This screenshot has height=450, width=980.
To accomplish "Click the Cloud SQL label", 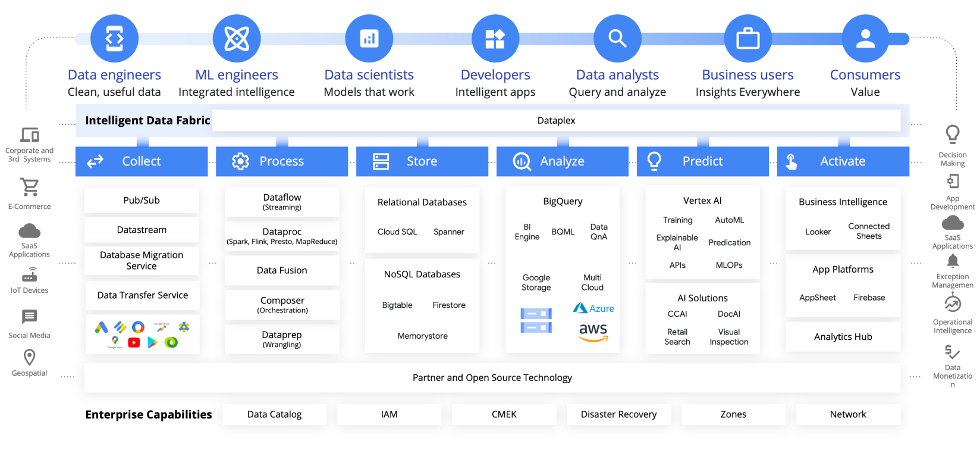I will pos(397,232).
